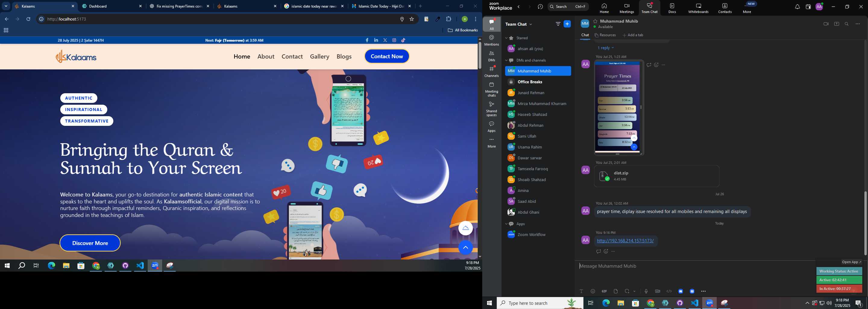Start video call with Muhammad Muhib
The image size is (868, 309).
point(826,24)
